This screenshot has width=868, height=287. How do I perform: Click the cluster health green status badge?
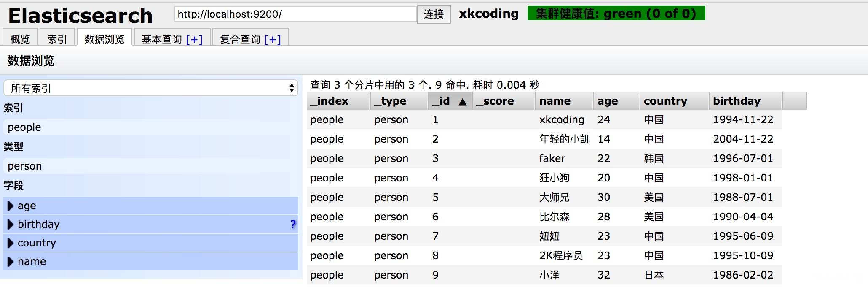[616, 14]
